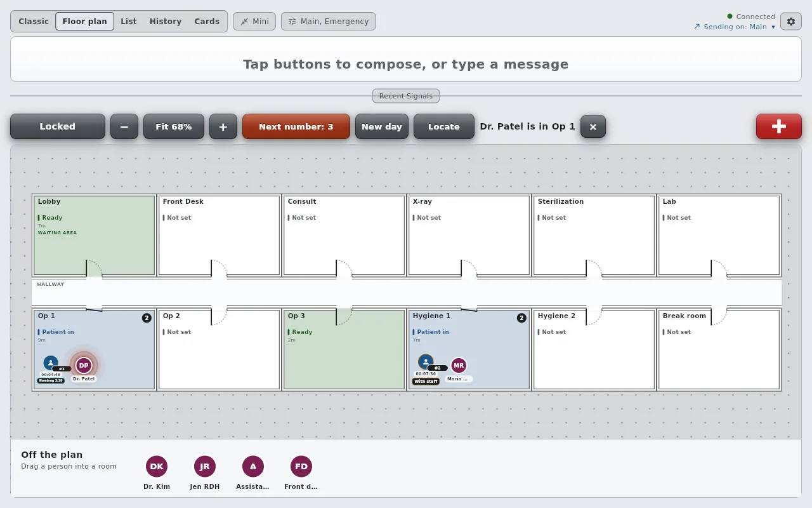Zoom out the floor plan with minus
Screen dimensions: 812x508
[x=124, y=126]
